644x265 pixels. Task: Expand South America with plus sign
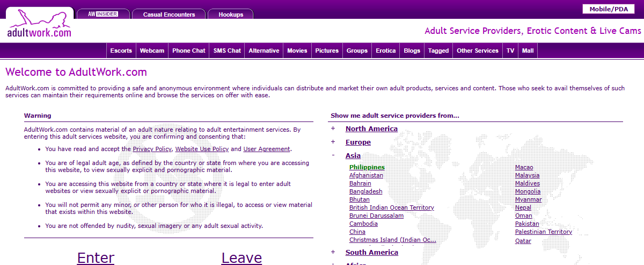pyautogui.click(x=333, y=252)
